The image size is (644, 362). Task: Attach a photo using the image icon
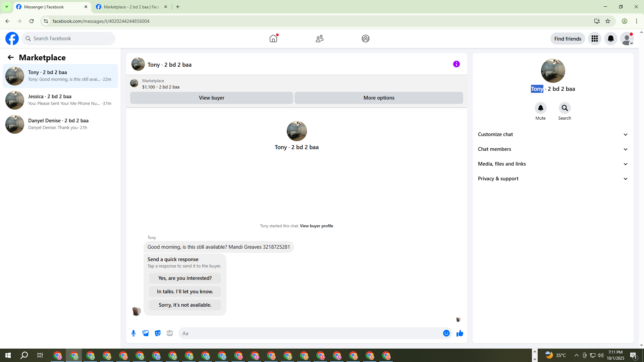146,333
